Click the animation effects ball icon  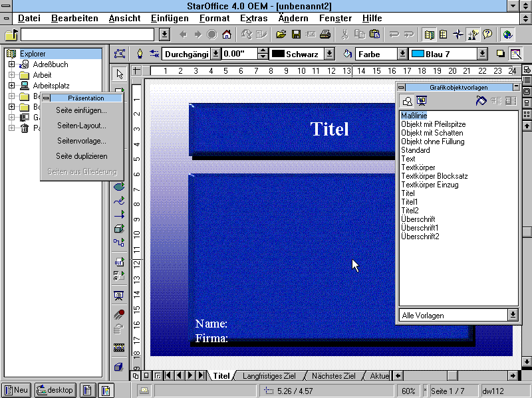coord(119,314)
